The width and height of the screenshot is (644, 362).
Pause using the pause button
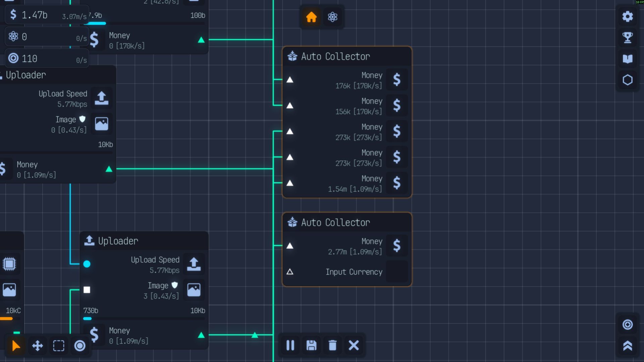click(x=290, y=345)
